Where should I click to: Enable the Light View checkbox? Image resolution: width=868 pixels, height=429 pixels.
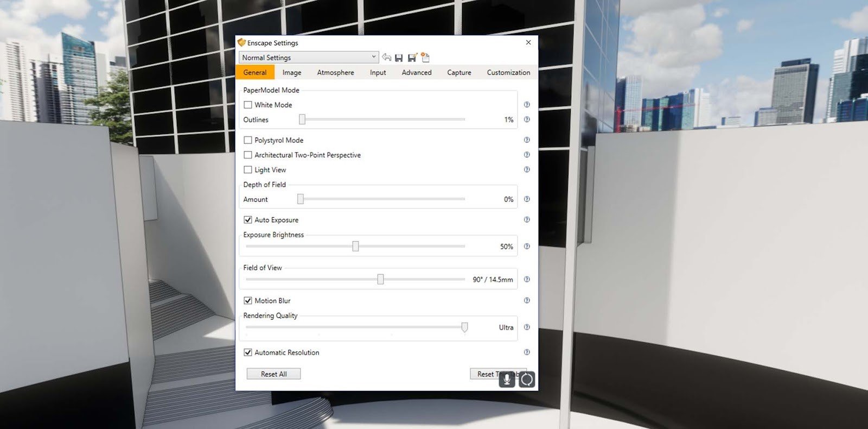(248, 169)
